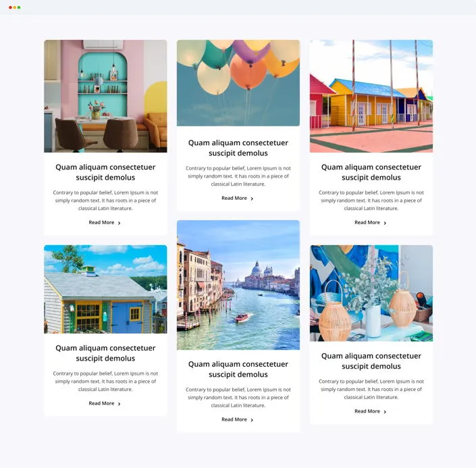Click the arrow icon beside Read More under the pink kitchen card
The height and width of the screenshot is (468, 476).
click(x=120, y=223)
